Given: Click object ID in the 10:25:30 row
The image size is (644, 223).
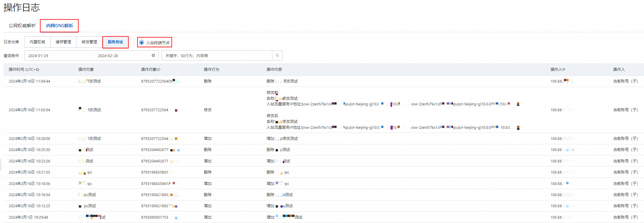Looking at the screenshot, I should click(x=160, y=150).
